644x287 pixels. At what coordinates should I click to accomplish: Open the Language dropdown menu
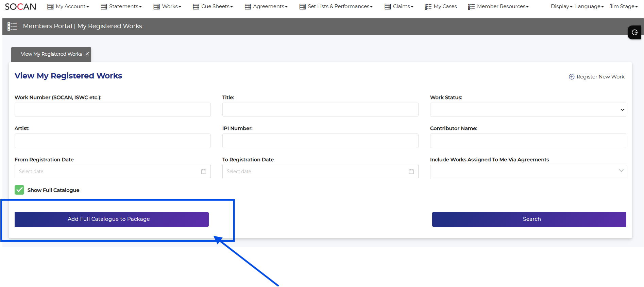[x=589, y=6]
